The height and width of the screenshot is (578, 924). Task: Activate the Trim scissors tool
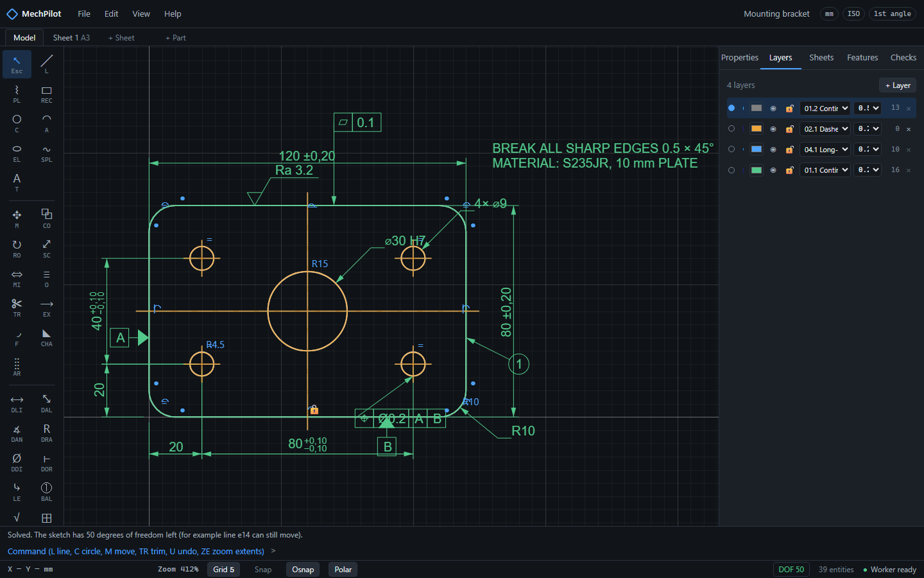point(17,308)
